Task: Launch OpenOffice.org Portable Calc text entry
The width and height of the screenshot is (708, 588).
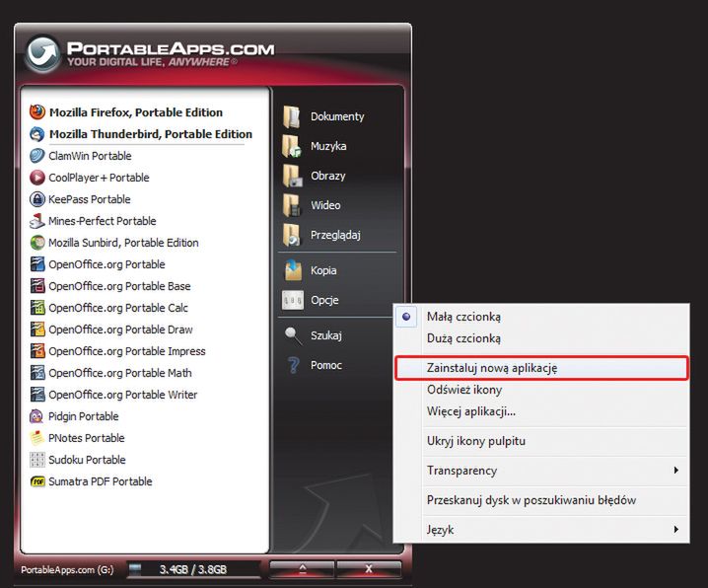Action: [118, 308]
